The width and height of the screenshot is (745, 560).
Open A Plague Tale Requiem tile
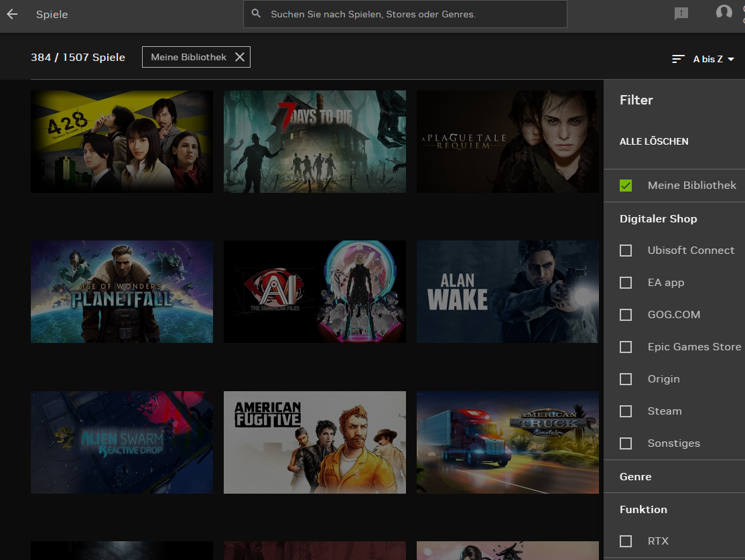click(507, 141)
